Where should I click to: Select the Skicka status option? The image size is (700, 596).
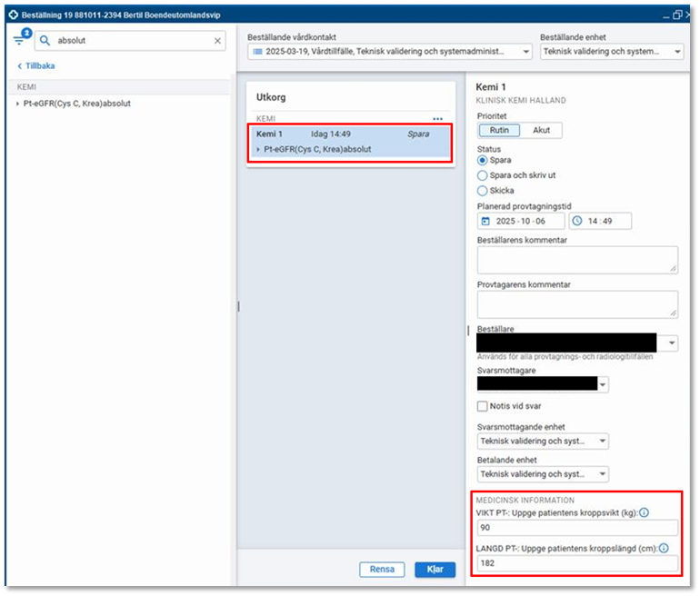tap(483, 191)
